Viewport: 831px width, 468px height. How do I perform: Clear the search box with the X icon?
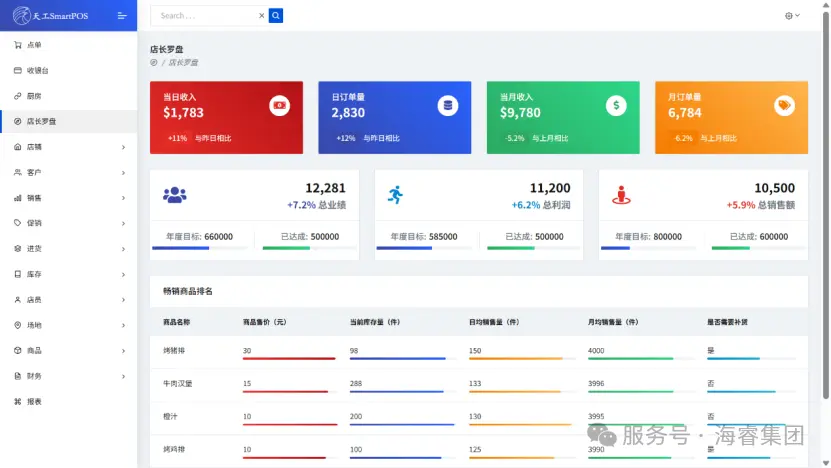[x=262, y=15]
